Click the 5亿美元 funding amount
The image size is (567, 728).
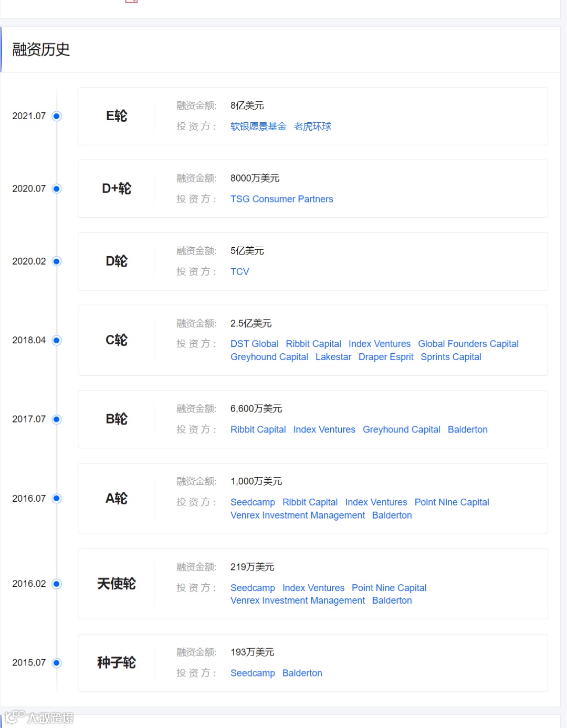(247, 251)
